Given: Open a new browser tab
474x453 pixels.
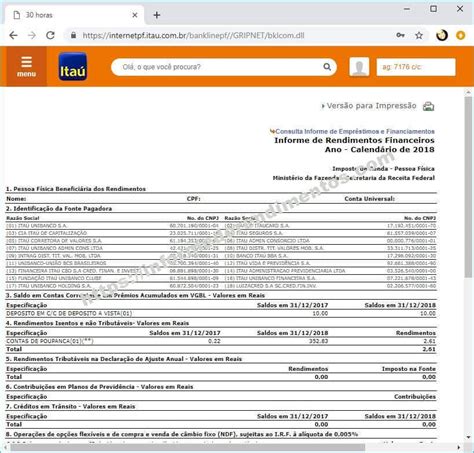Looking at the screenshot, I should [157, 15].
